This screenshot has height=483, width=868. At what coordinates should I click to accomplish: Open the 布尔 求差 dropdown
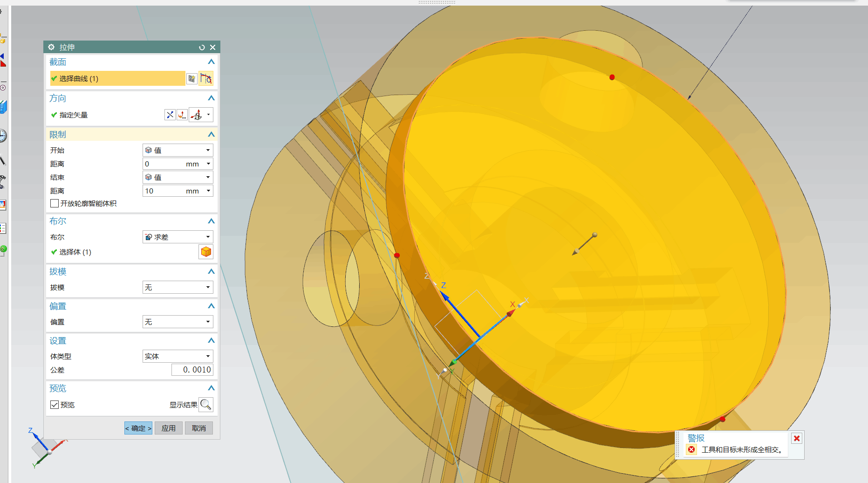click(x=178, y=237)
